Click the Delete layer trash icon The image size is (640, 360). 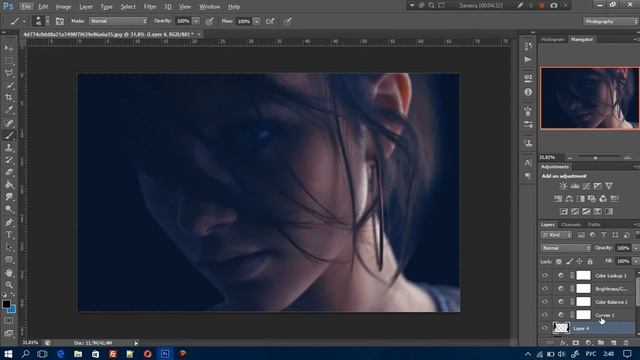click(626, 343)
